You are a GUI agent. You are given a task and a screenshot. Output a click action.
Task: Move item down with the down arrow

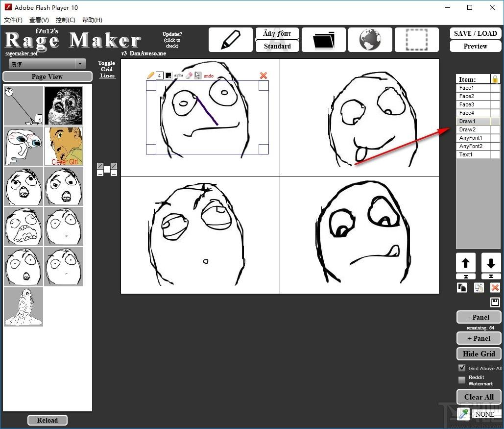tap(491, 263)
